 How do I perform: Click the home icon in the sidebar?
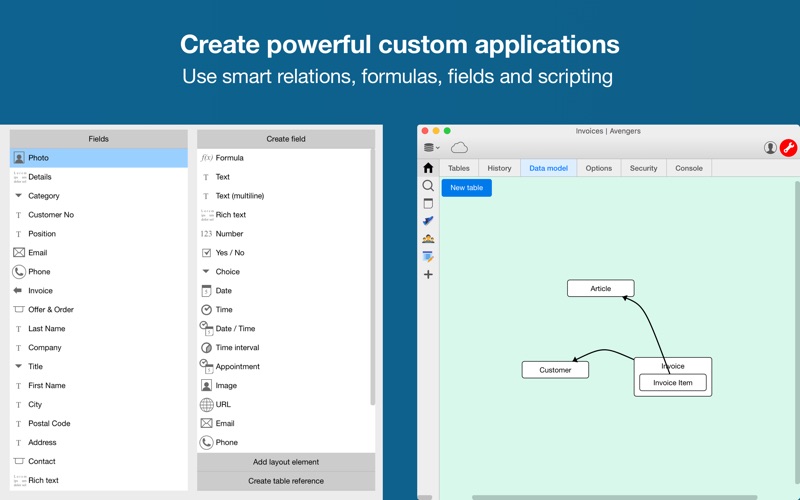[428, 168]
